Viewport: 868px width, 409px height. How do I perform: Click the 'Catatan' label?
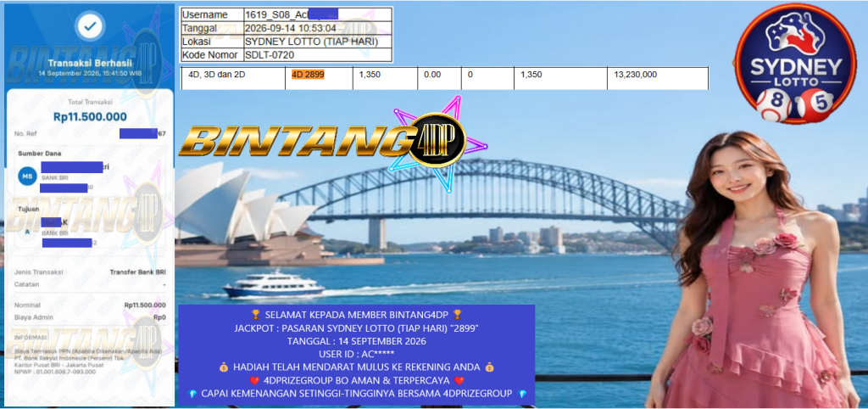tap(26, 284)
